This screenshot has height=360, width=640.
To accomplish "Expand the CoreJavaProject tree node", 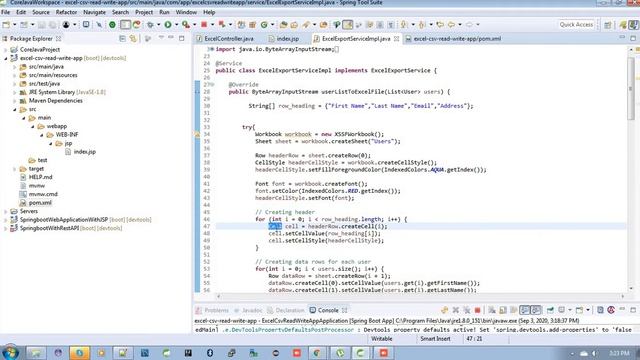I will click(6, 50).
